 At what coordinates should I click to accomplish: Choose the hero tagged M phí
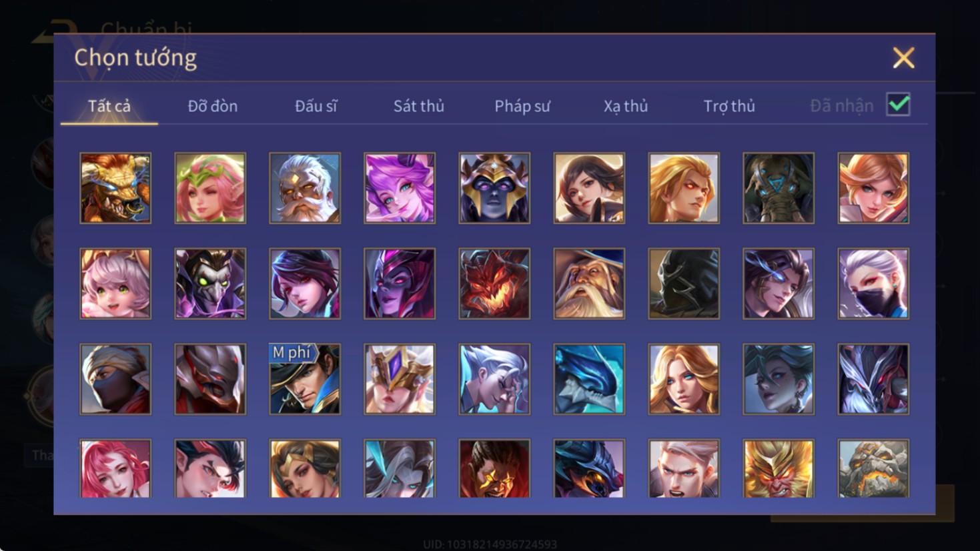pyautogui.click(x=305, y=379)
